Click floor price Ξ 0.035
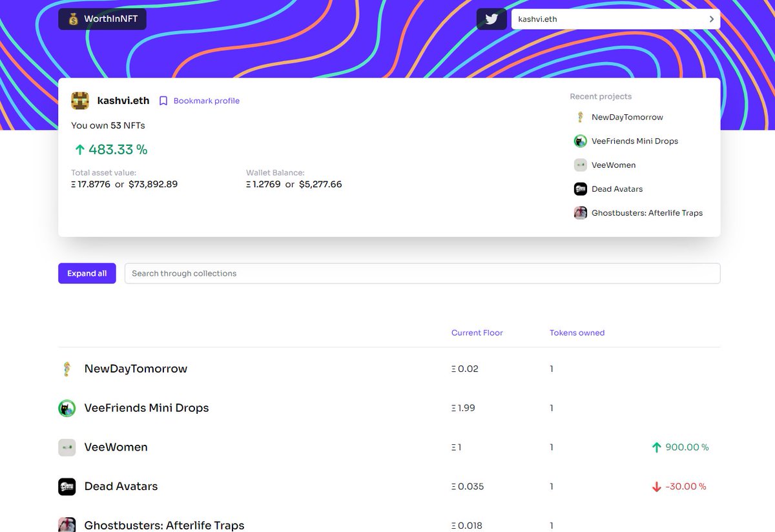 point(468,487)
